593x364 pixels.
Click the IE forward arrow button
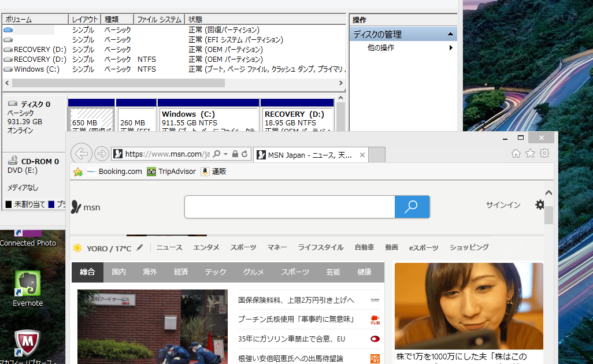pyautogui.click(x=101, y=154)
